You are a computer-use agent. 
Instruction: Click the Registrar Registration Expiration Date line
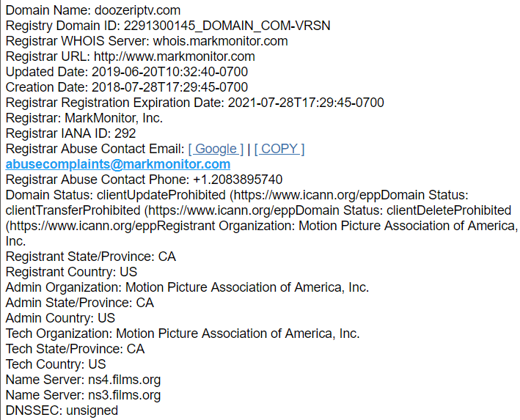194,103
